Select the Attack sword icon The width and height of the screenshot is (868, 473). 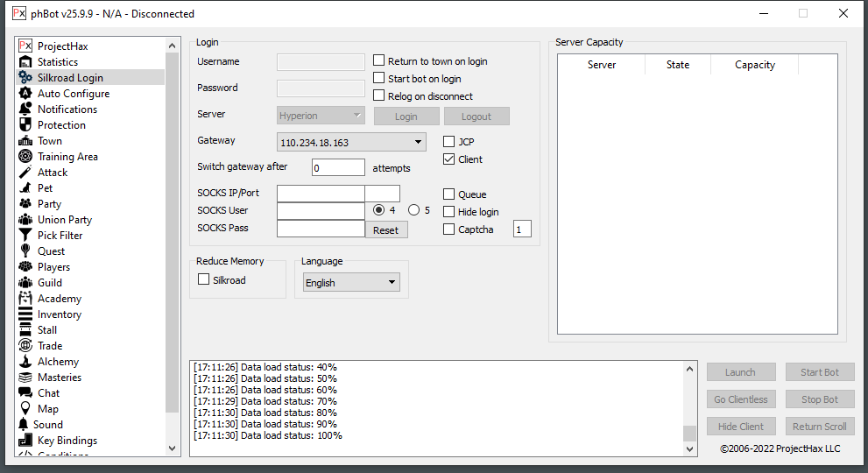coord(25,173)
